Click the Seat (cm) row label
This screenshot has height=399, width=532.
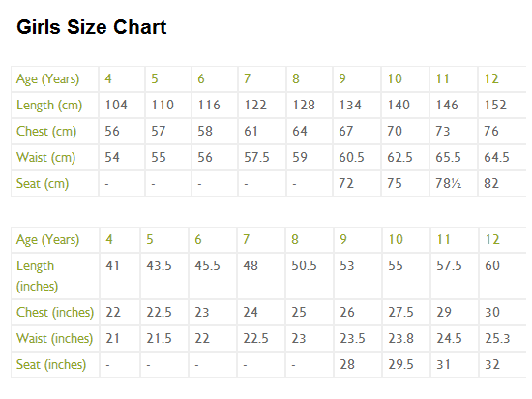(x=43, y=183)
